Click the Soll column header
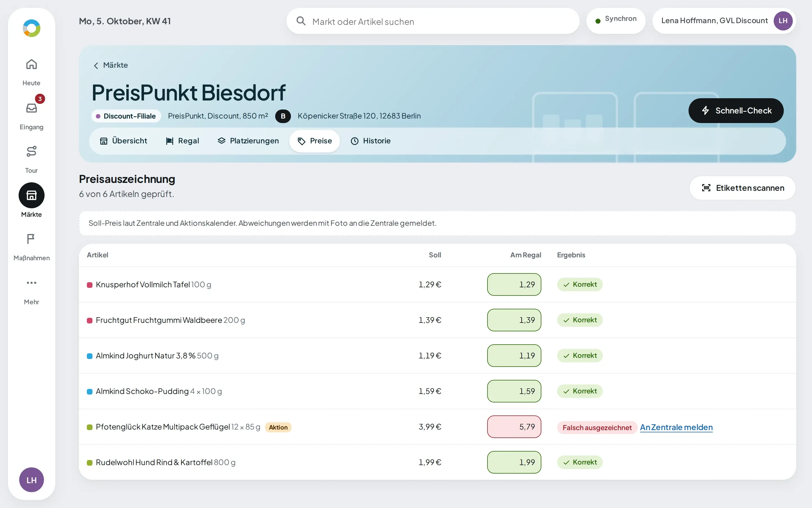The width and height of the screenshot is (812, 508). tap(435, 255)
